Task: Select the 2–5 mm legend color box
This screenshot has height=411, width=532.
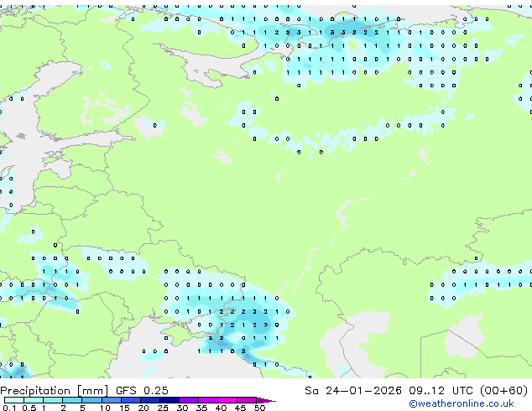Action: (72, 400)
